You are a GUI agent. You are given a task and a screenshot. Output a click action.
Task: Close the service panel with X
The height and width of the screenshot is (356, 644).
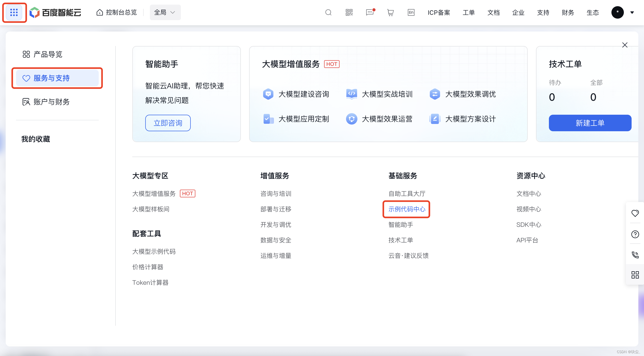pos(625,45)
